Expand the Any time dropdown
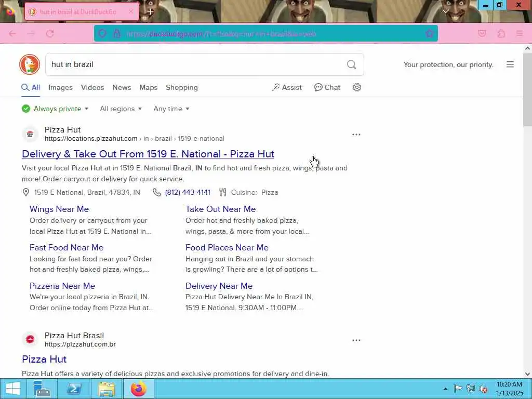The width and height of the screenshot is (532, 399). point(171,109)
